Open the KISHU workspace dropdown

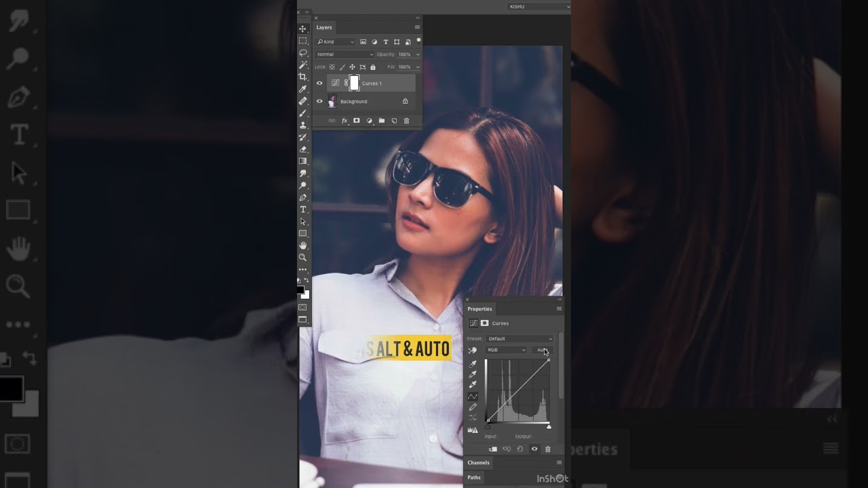[539, 6]
